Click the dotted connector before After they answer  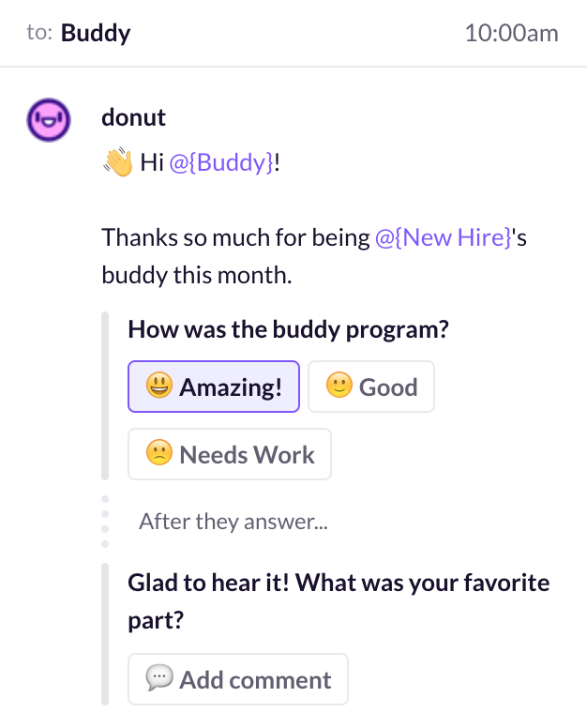coord(105,522)
